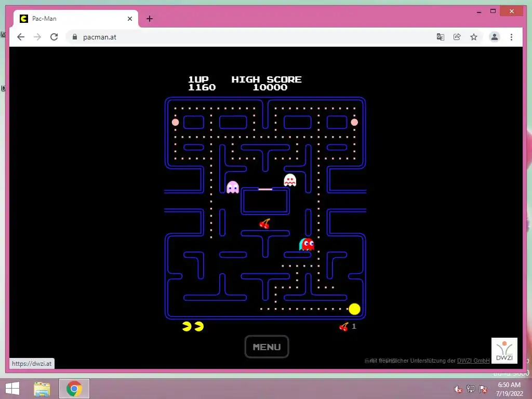Close the Chrome window

click(512, 11)
